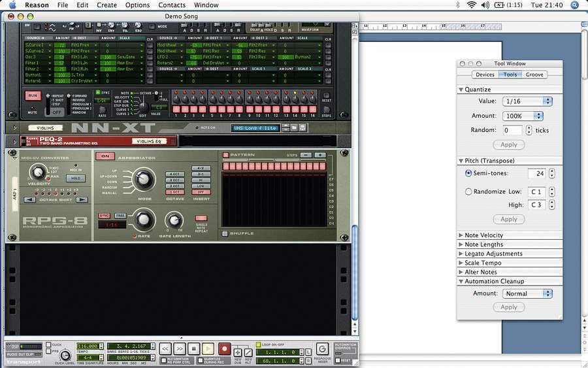Enable Quantize During Rec checkbox
The height and width of the screenshot is (368, 588).
(x=201, y=361)
